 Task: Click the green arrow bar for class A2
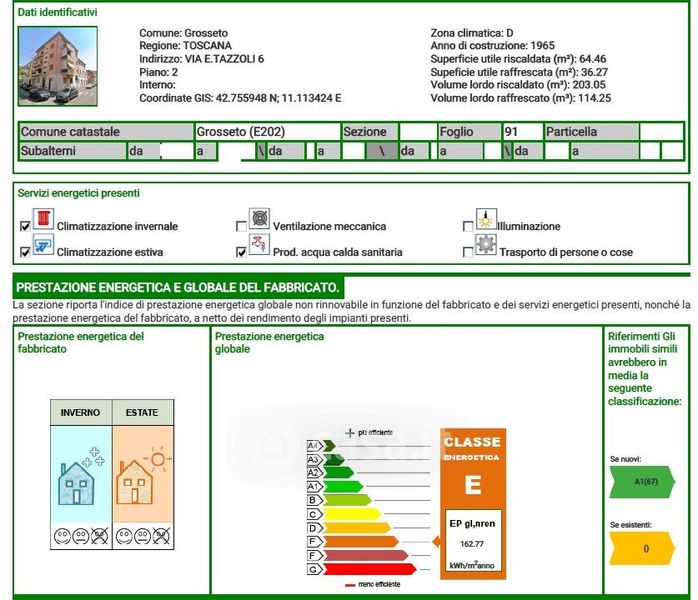(x=339, y=473)
